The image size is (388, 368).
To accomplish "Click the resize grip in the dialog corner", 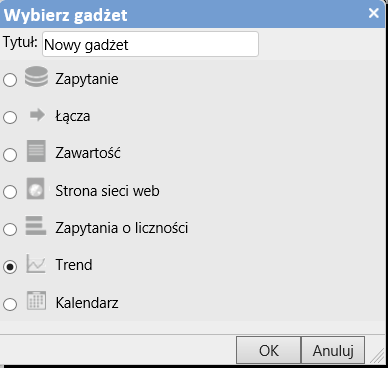I will coord(378,356).
